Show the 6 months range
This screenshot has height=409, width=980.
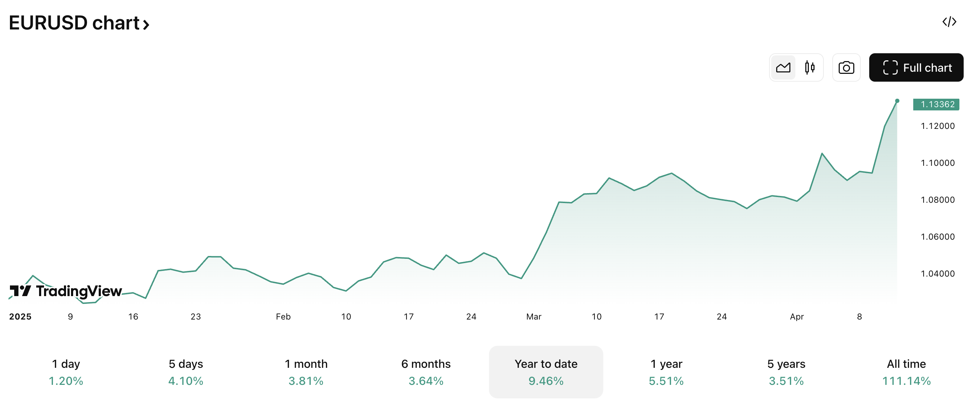(426, 372)
